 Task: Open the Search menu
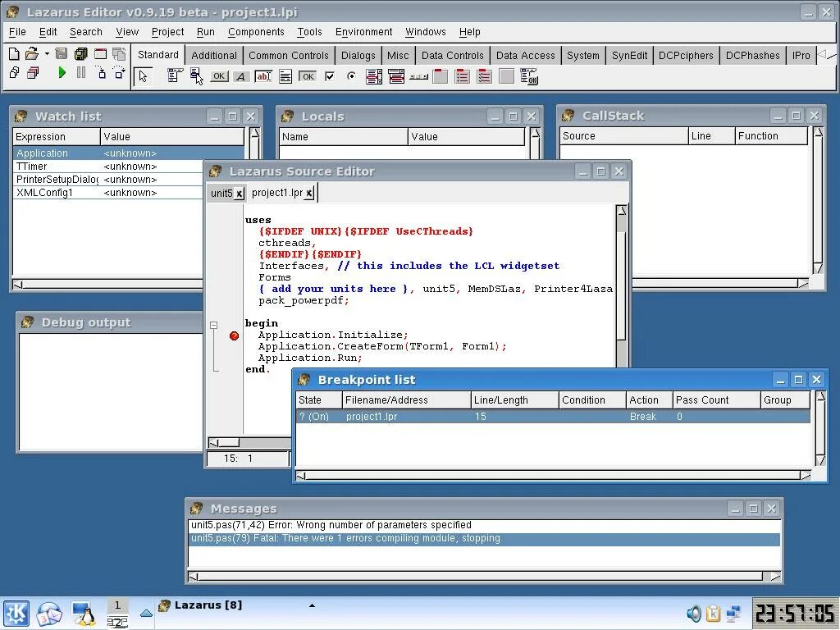point(85,32)
